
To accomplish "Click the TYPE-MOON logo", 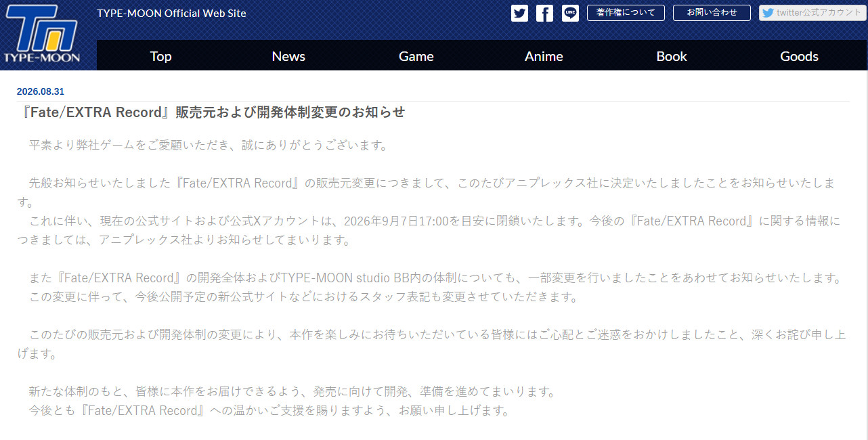I will click(41, 35).
